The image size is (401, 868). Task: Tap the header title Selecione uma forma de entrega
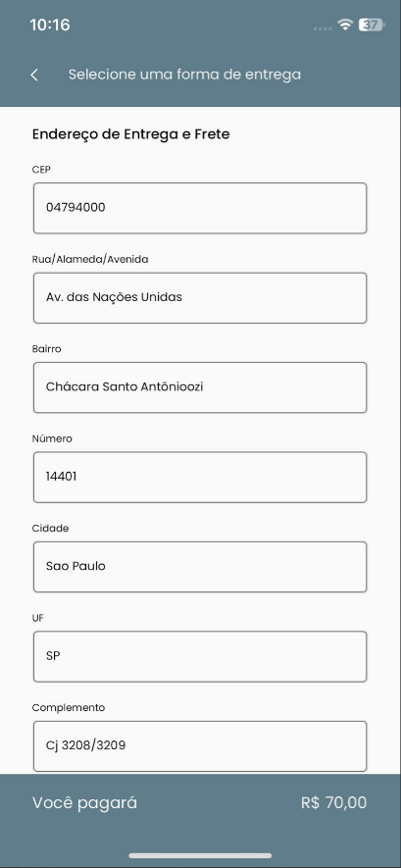(x=184, y=75)
